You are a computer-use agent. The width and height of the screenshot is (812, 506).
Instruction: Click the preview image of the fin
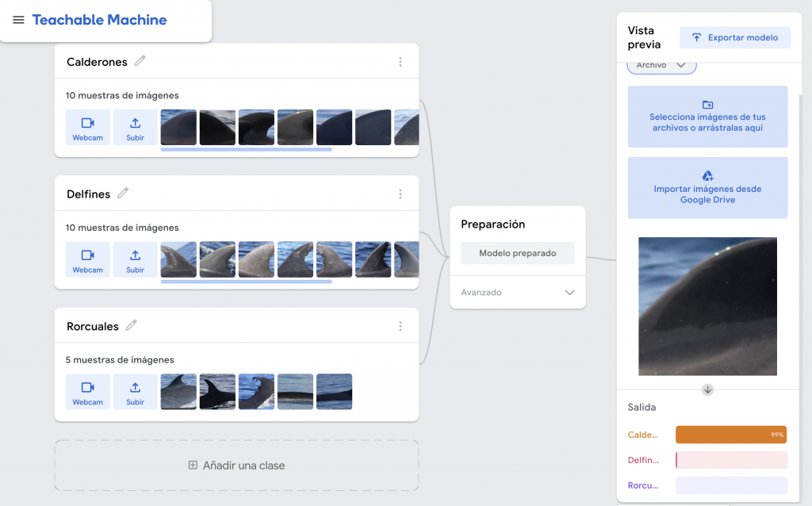coord(708,307)
